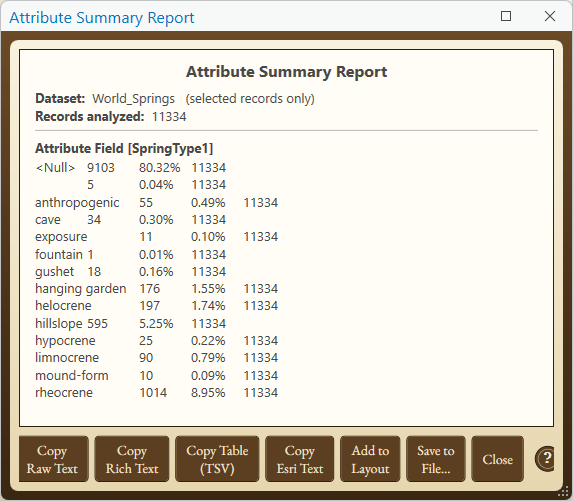This screenshot has height=501, width=573.
Task: Click the 5.25% value for hillslope
Action: (156, 324)
